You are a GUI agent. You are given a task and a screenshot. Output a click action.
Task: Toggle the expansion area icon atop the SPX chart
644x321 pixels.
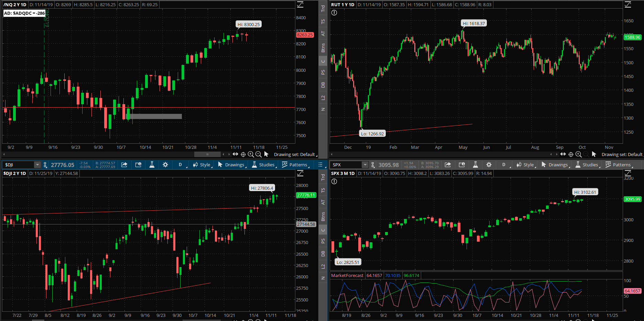(x=628, y=173)
